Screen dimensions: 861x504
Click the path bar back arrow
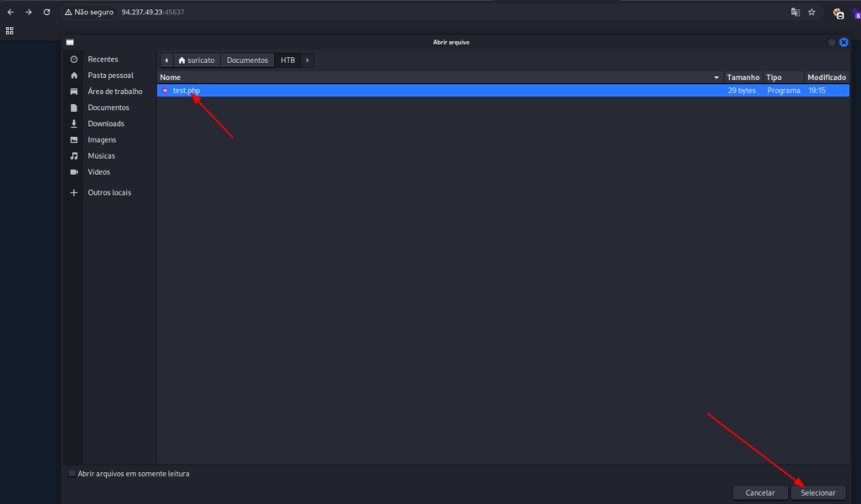166,60
